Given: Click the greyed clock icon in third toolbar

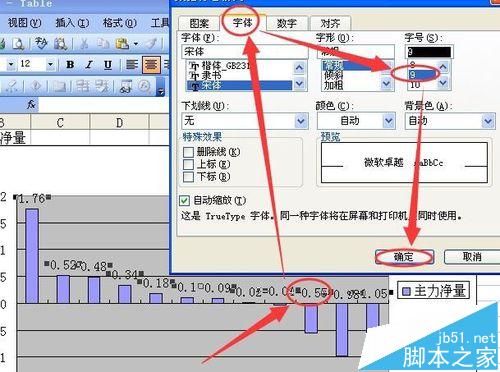Looking at the screenshot, I should 144,86.
